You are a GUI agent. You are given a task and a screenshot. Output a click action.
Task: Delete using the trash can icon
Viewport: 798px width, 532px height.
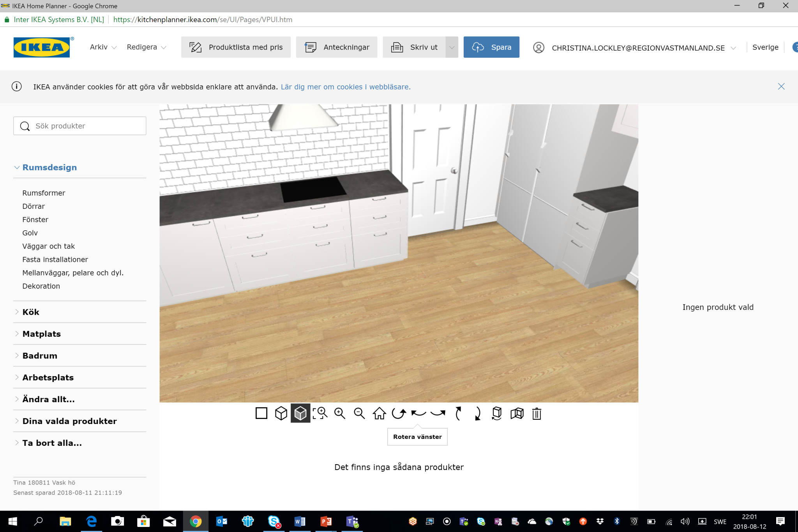click(537, 413)
